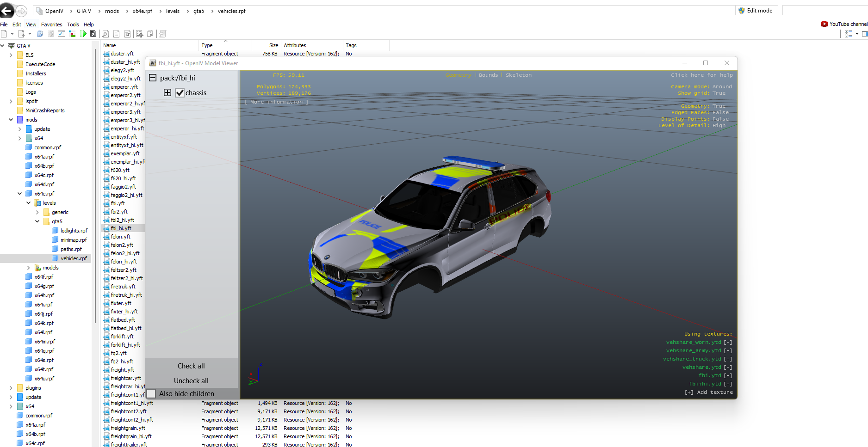Expand the chassis tree node
This screenshot has height=447, width=868.
167,93
